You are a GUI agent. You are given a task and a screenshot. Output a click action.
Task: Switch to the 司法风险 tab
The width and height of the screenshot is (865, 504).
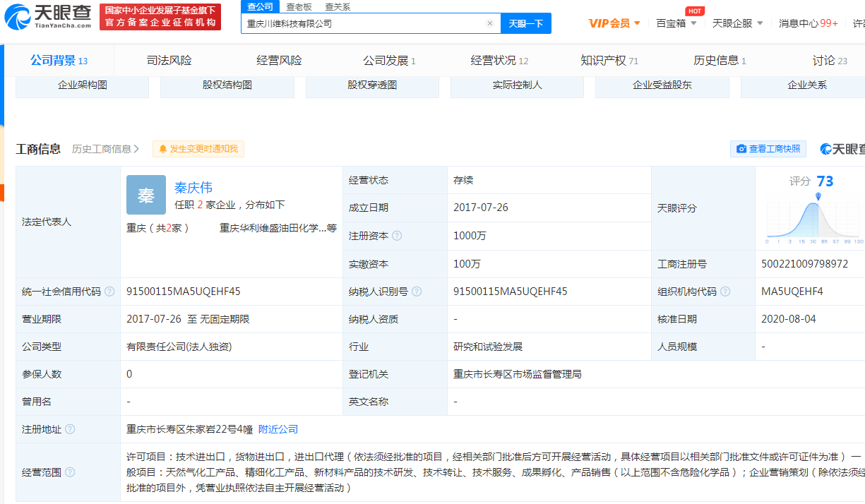(169, 61)
